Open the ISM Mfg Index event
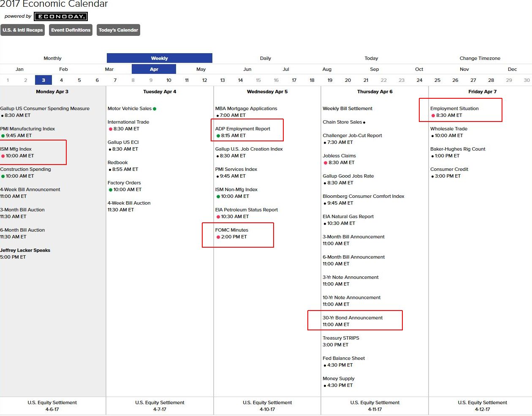The height and width of the screenshot is (416, 532). point(16,149)
